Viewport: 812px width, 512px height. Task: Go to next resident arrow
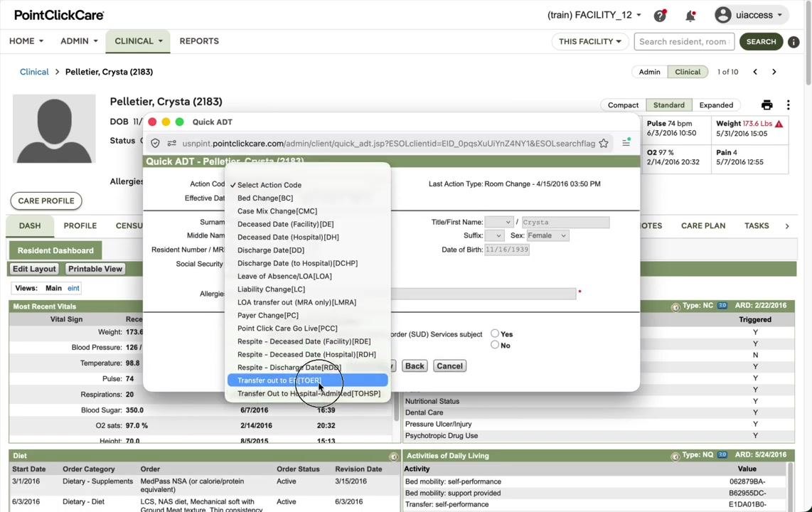click(x=774, y=72)
